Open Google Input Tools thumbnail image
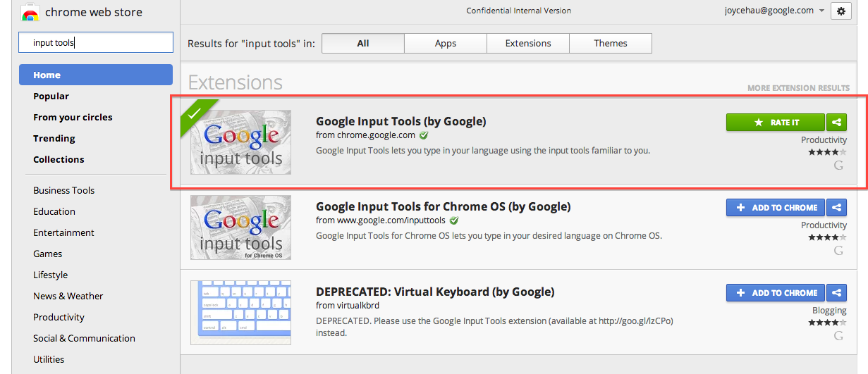This screenshot has height=374, width=868. pyautogui.click(x=240, y=142)
